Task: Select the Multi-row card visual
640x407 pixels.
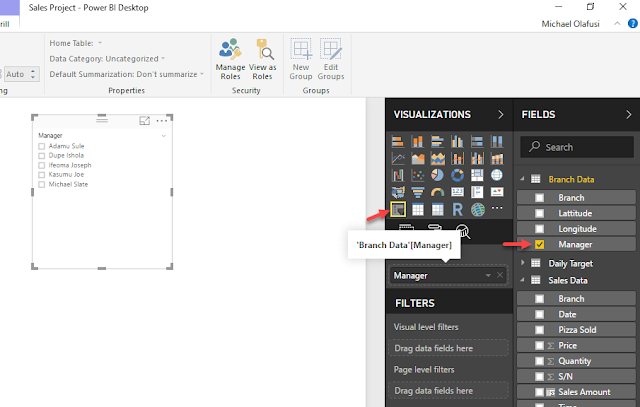Action: coord(477,192)
